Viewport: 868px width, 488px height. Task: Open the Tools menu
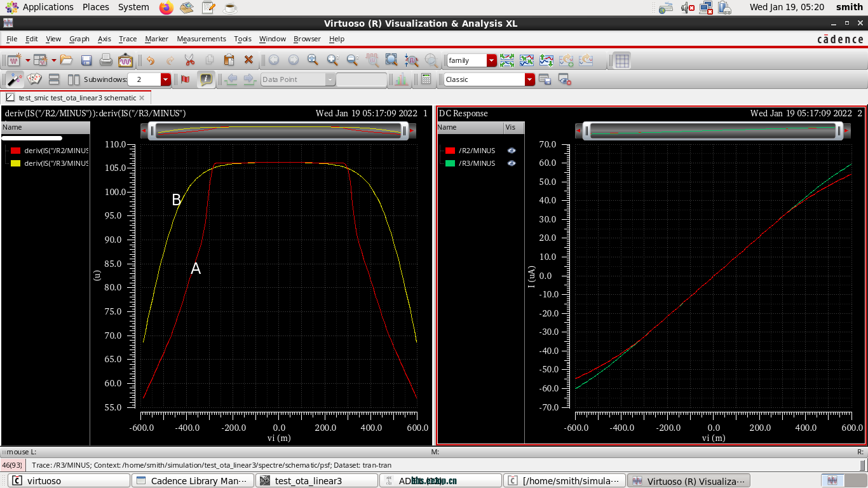coord(243,39)
